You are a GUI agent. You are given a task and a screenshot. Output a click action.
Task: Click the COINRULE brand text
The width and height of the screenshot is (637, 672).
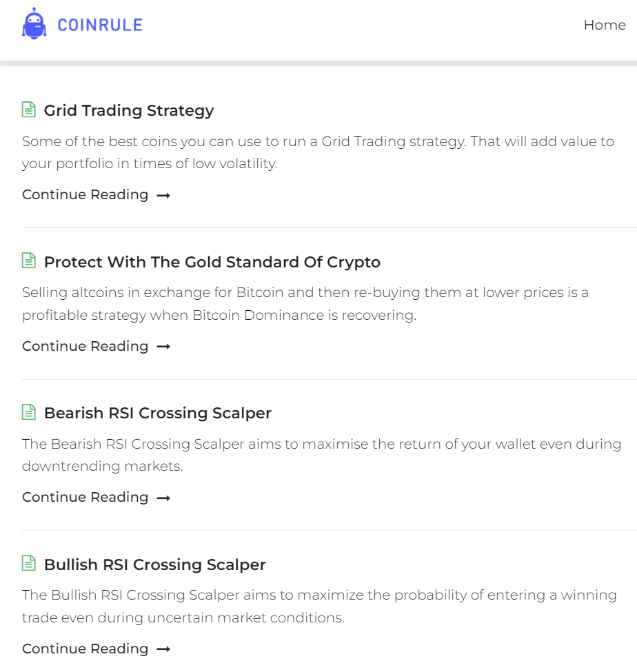[100, 26]
